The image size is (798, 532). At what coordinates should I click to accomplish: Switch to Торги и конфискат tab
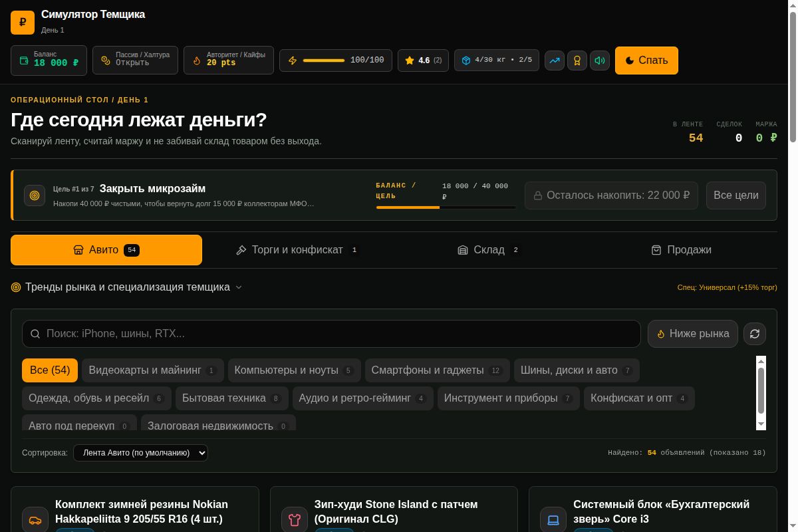coord(298,250)
